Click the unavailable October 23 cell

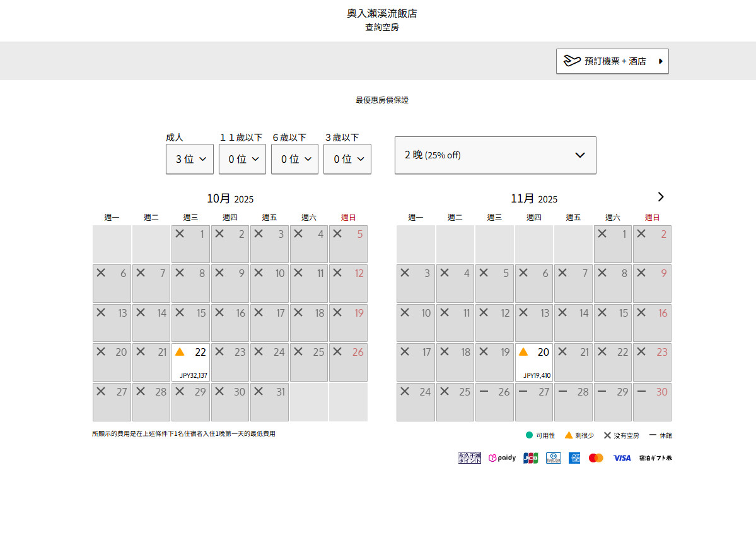pyautogui.click(x=230, y=362)
